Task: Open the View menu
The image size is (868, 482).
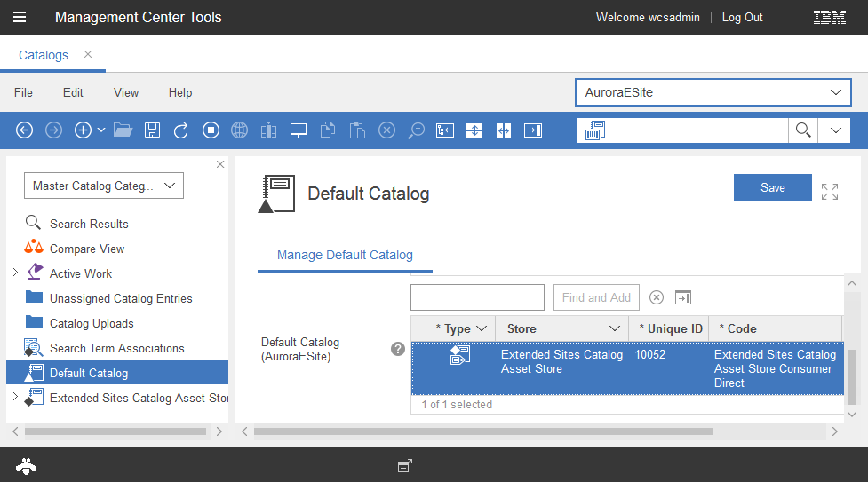Action: [126, 93]
